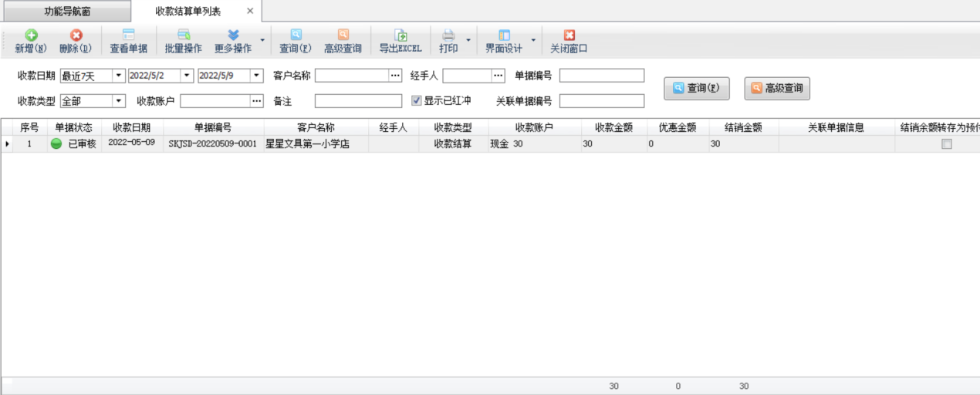Open 查看单据 to view the document
980x395 pixels.
[128, 35]
